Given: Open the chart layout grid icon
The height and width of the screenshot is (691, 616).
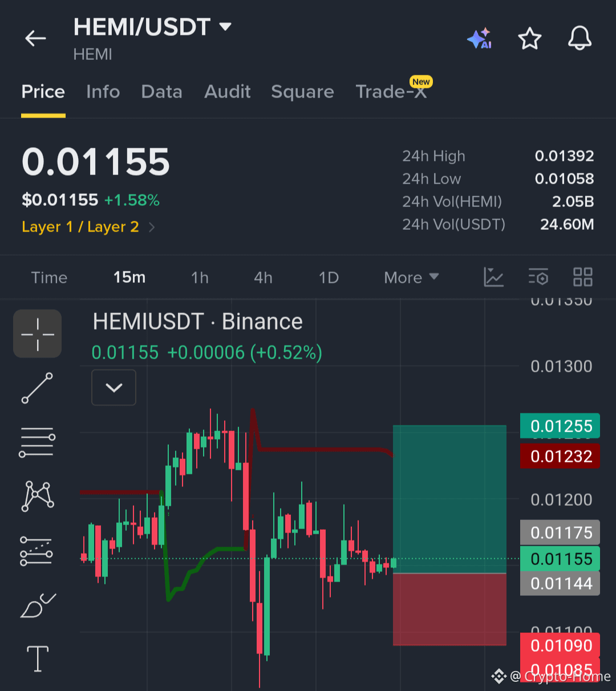Looking at the screenshot, I should click(582, 277).
